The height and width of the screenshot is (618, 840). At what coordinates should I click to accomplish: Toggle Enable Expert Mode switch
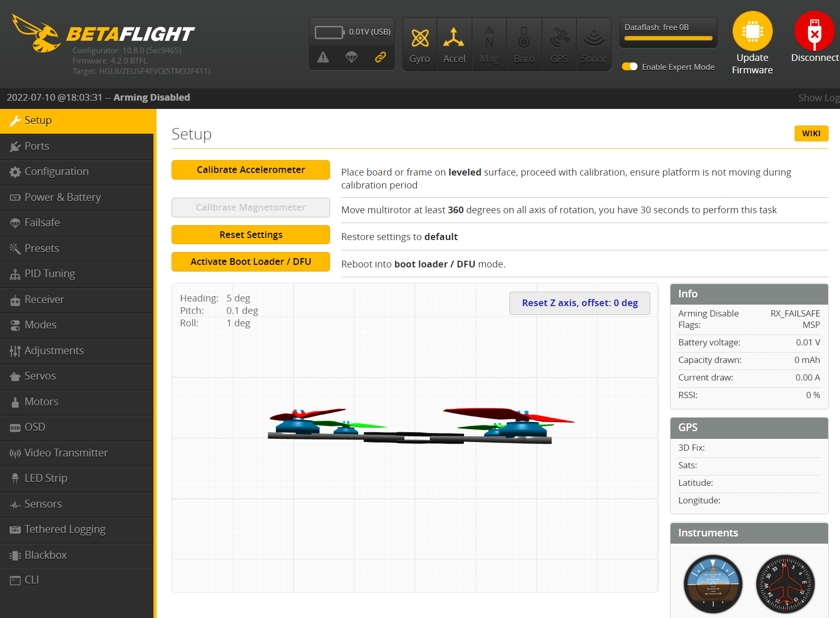tap(630, 67)
